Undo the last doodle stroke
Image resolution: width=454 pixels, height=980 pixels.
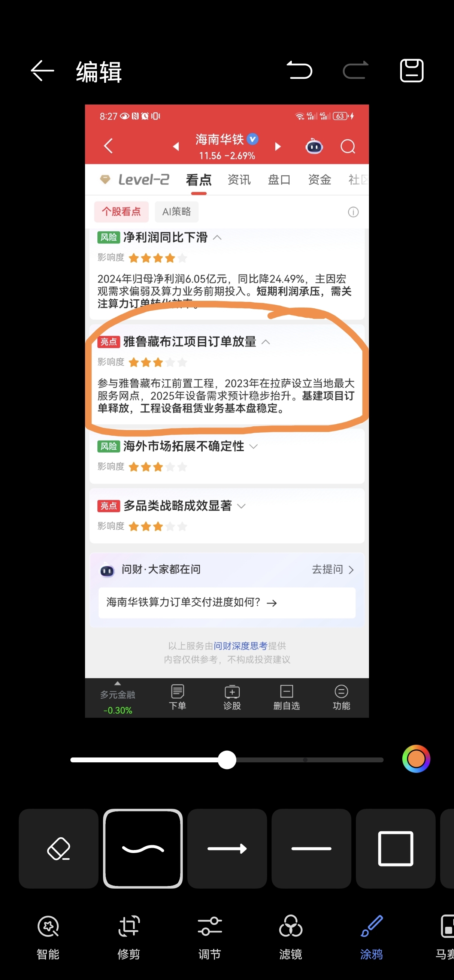click(300, 70)
